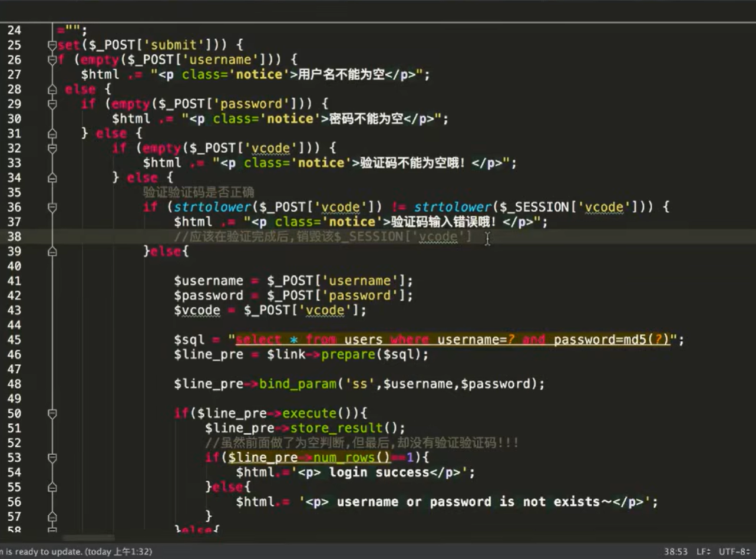Click the horizontal scrollbar thumb below the editor
The width and height of the screenshot is (756, 559).
pos(88,538)
